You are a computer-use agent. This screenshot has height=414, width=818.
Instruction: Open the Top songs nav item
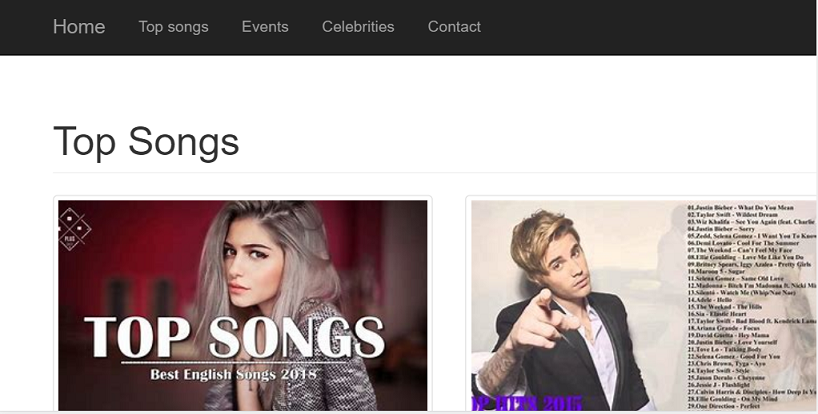tap(174, 27)
